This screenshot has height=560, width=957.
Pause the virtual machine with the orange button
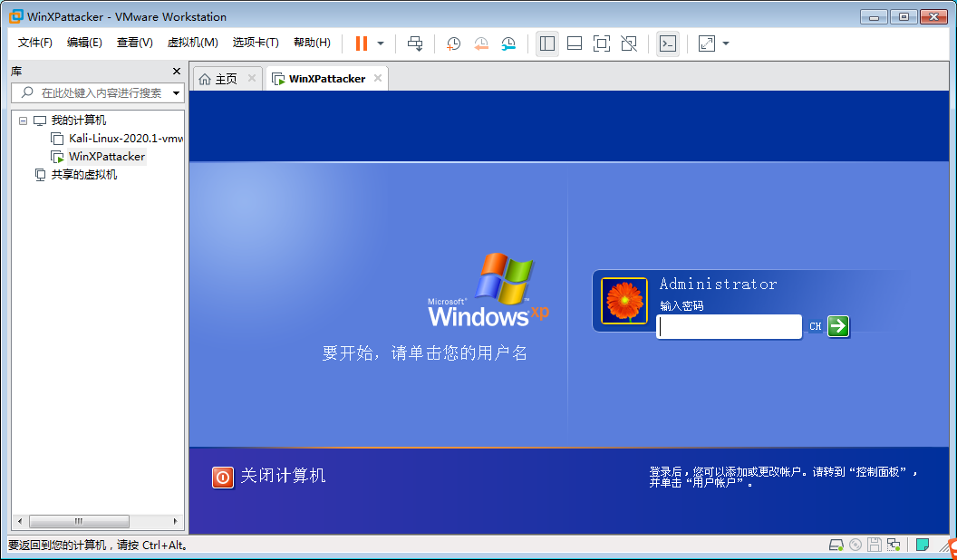[x=362, y=43]
